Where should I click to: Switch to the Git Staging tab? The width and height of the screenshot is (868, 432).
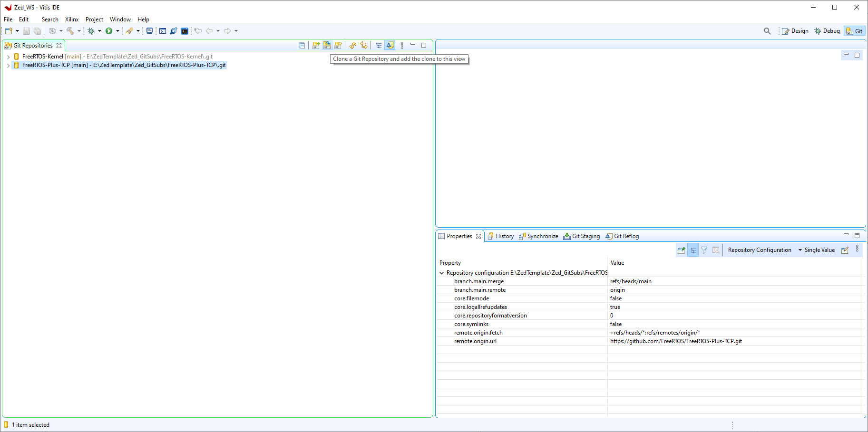(581, 236)
